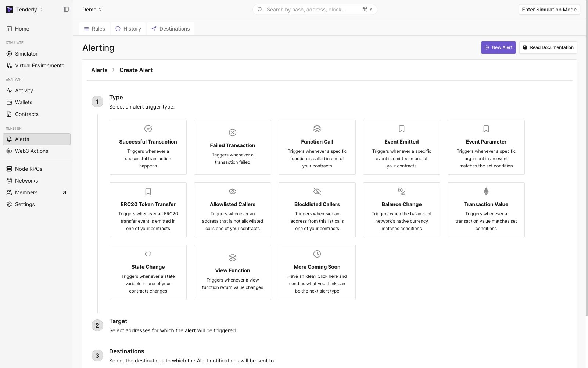
Task: Go to Web3 Actions page
Action: coord(37,151)
